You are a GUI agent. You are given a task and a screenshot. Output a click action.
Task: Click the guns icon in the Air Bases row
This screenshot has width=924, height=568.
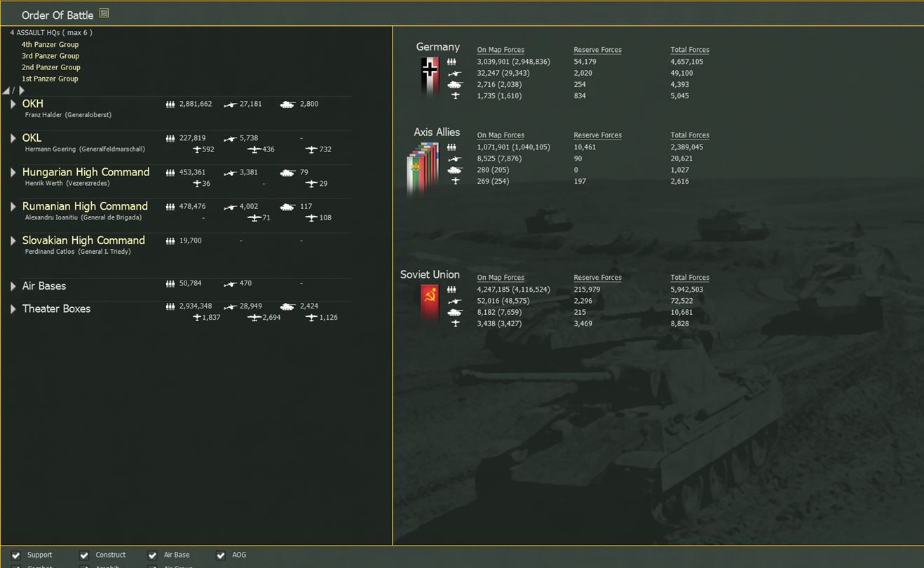230,284
